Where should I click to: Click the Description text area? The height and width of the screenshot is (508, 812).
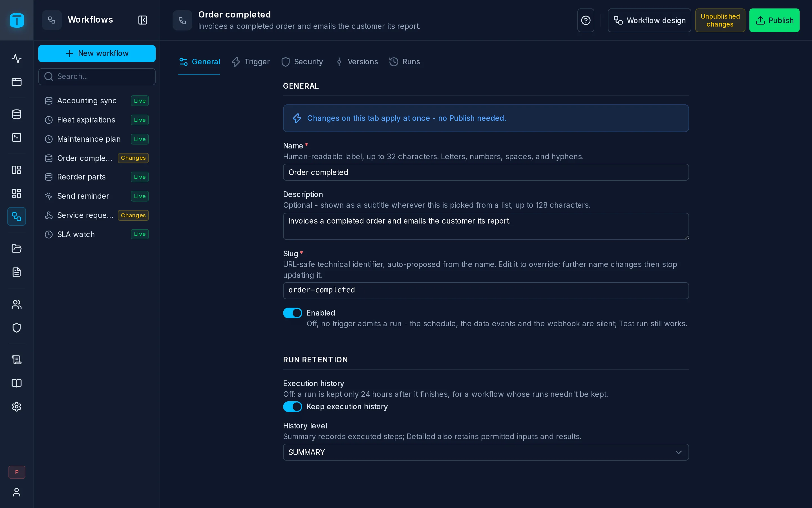click(x=486, y=226)
